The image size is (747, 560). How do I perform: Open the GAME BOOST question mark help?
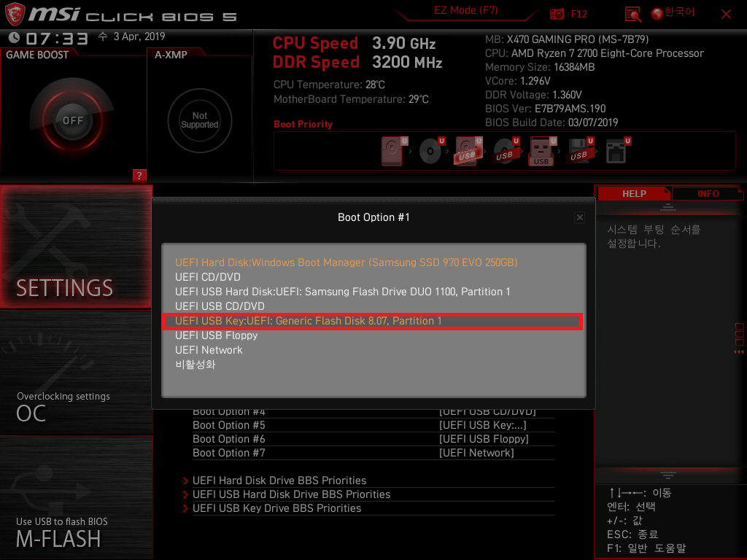(x=139, y=175)
